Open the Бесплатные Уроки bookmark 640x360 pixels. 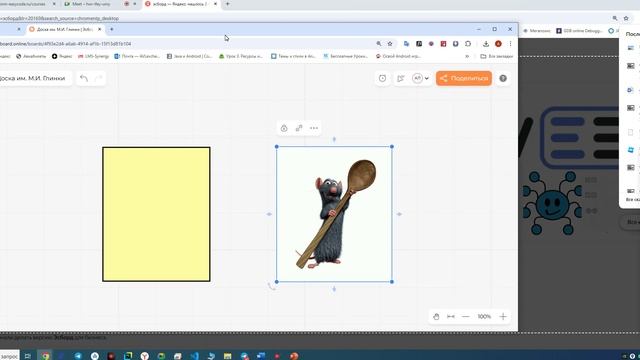pos(346,56)
